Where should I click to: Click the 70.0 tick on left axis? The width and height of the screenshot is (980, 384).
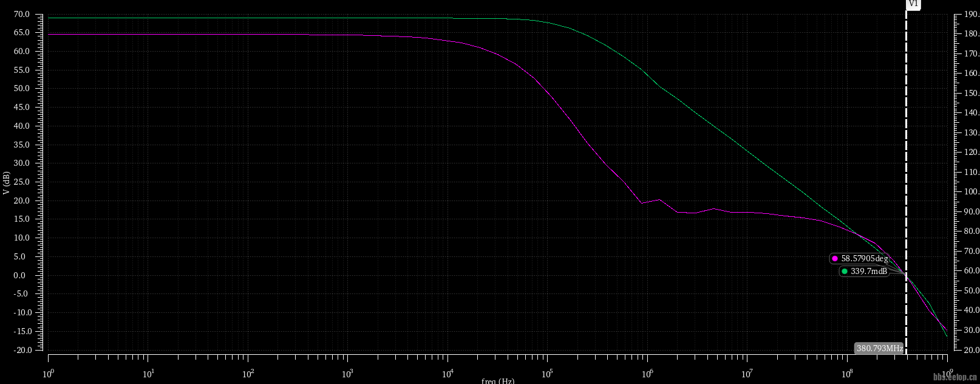21,14
